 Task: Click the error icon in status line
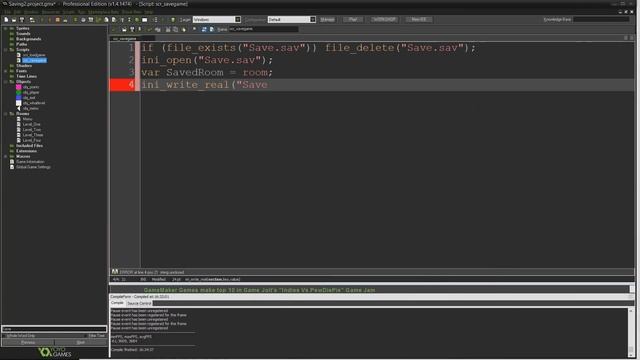pyautogui.click(x=115, y=272)
